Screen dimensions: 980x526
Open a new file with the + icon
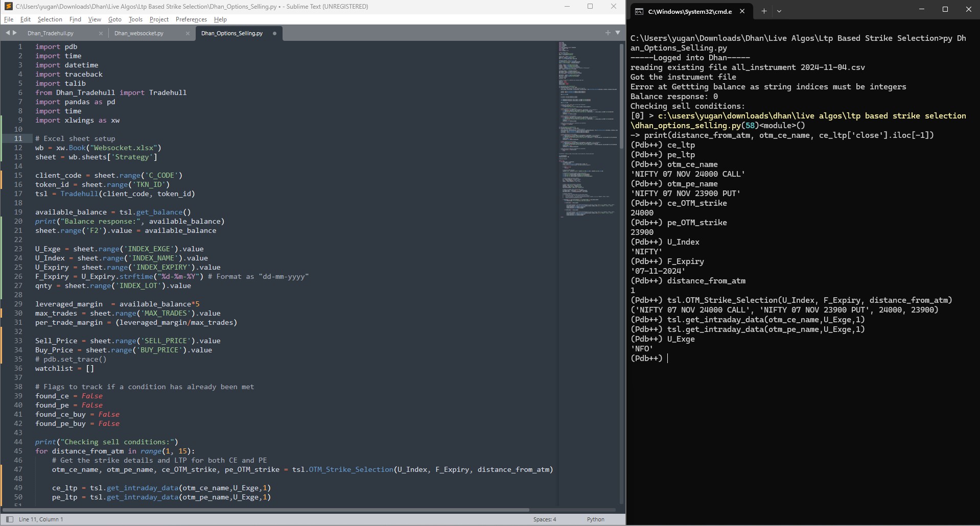pos(608,32)
